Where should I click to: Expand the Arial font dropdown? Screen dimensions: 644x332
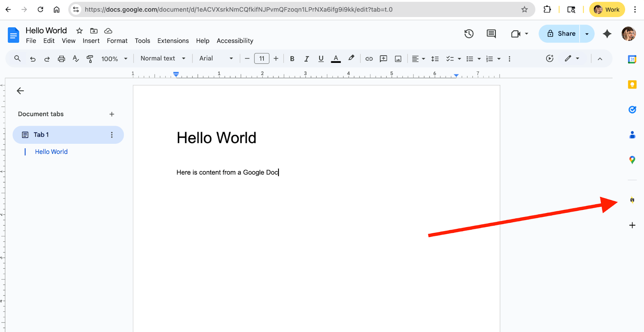tap(216, 58)
